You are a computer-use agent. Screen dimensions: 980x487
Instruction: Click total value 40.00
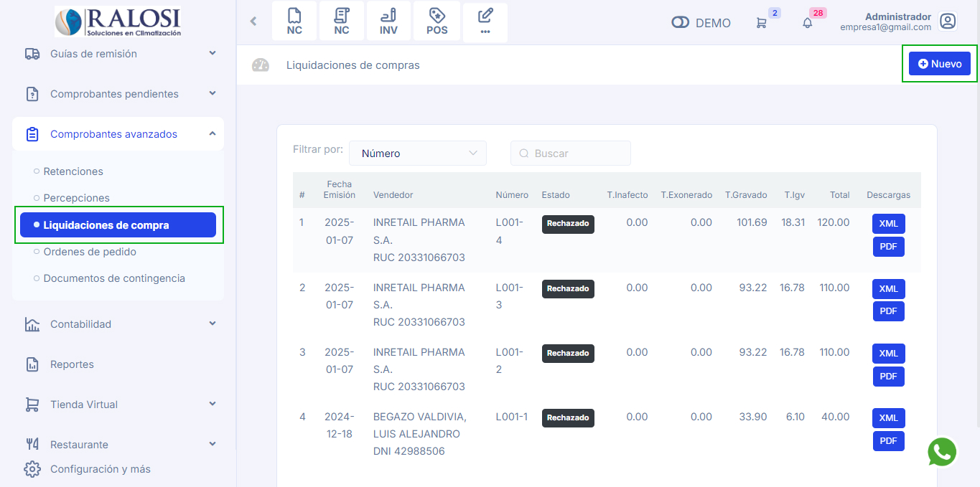[836, 417]
